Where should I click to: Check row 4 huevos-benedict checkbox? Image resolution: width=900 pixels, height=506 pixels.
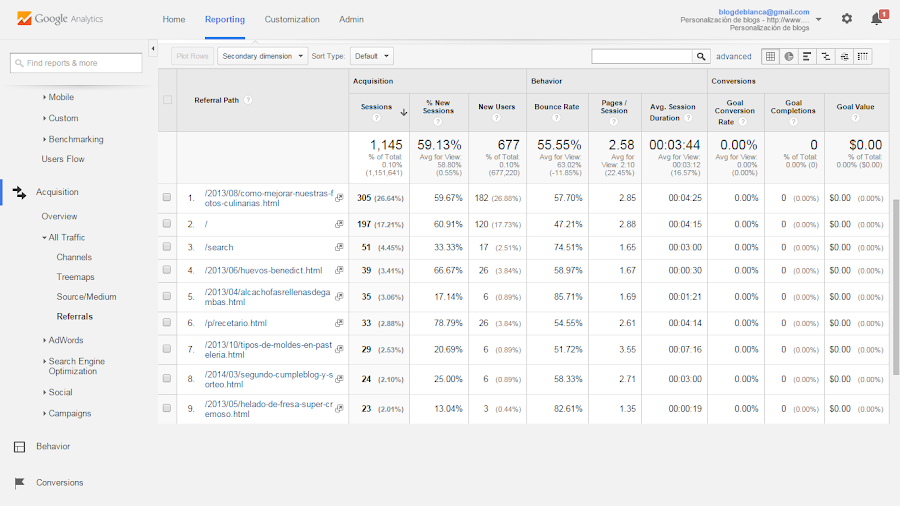point(167,270)
